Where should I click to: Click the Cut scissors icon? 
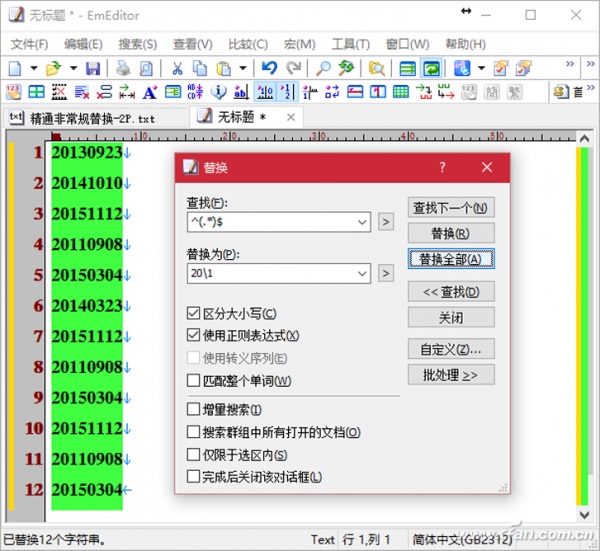point(177,68)
